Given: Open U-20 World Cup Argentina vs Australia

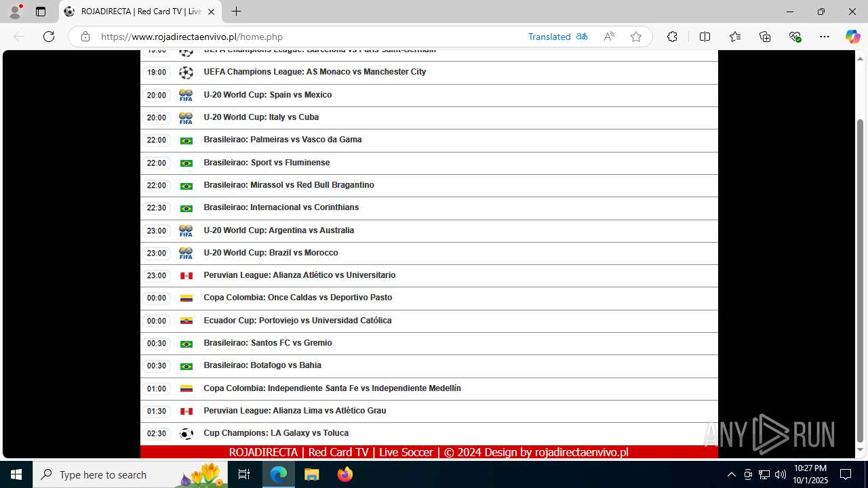Looking at the screenshot, I should pos(279,230).
